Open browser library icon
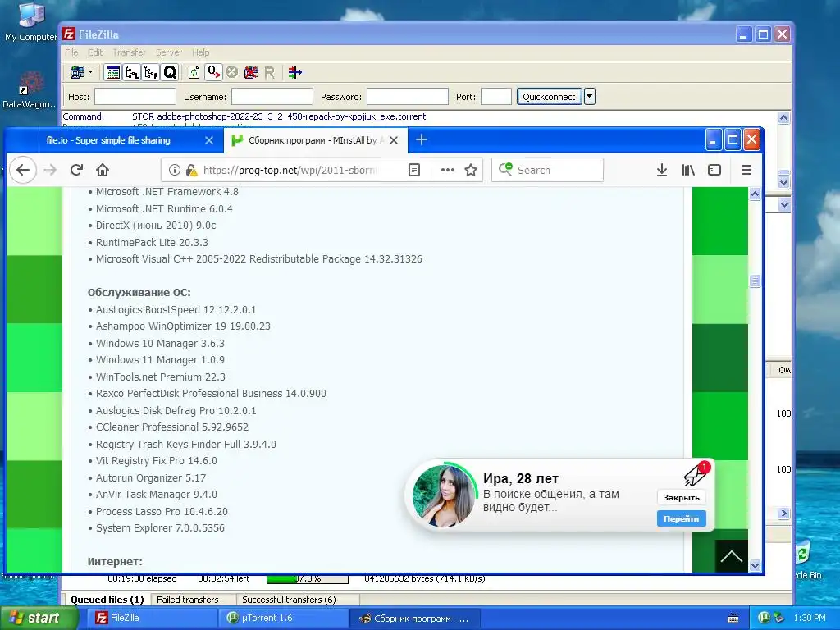This screenshot has height=630, width=840. pos(688,170)
